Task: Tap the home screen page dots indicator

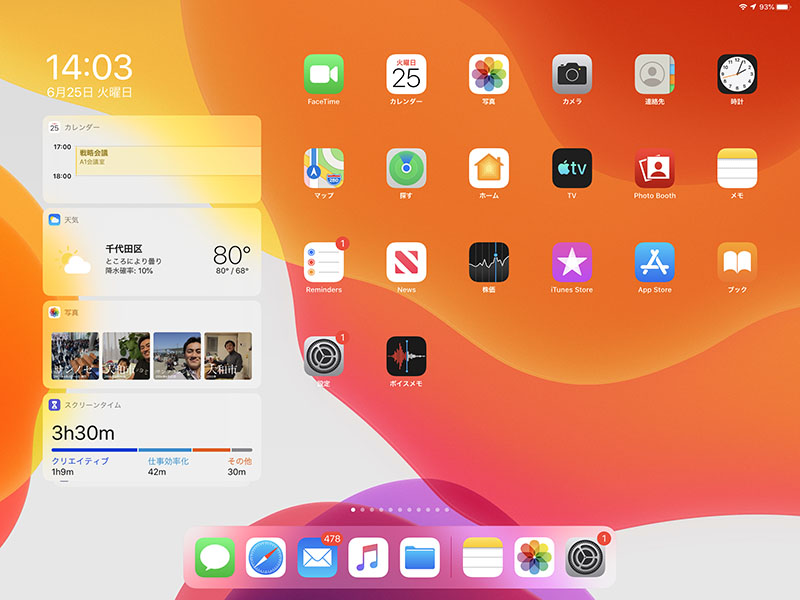Action: (400, 509)
